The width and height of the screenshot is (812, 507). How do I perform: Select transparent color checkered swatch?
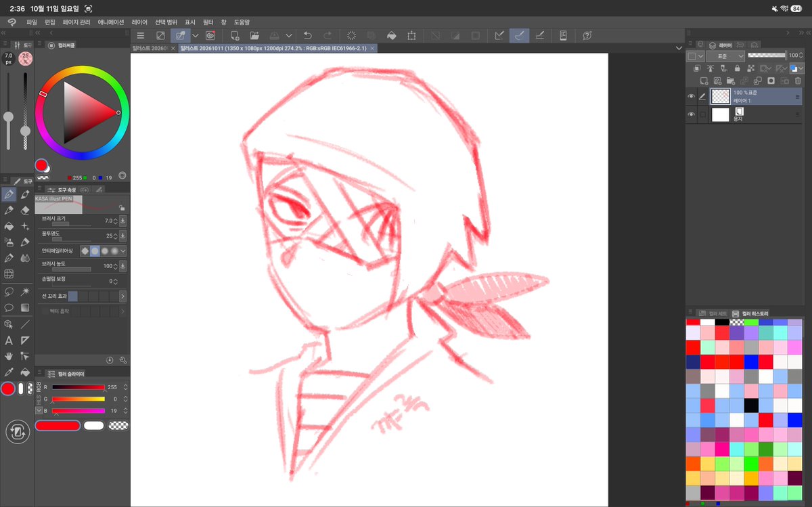tap(118, 426)
